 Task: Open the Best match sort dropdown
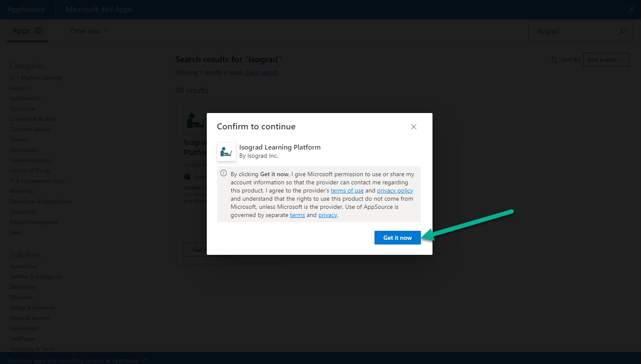coord(606,60)
